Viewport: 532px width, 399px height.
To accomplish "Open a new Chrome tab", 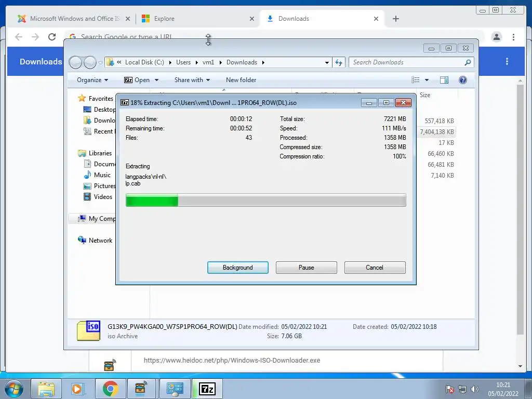I will [x=395, y=19].
